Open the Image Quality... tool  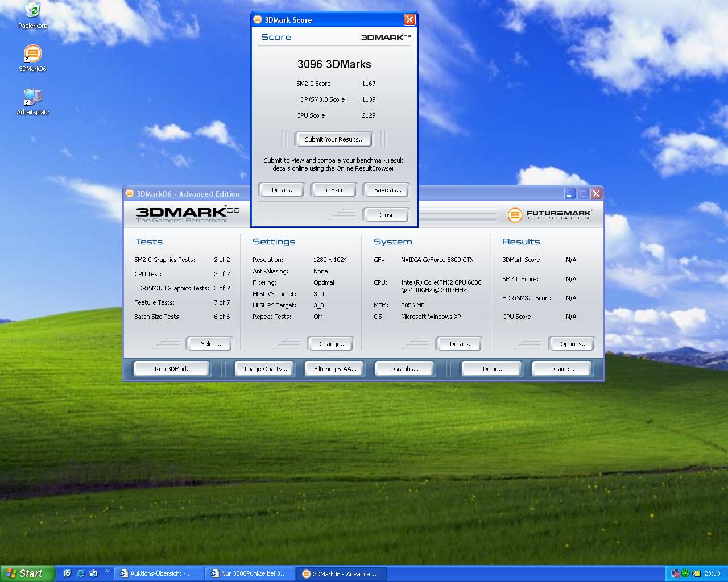(x=265, y=369)
